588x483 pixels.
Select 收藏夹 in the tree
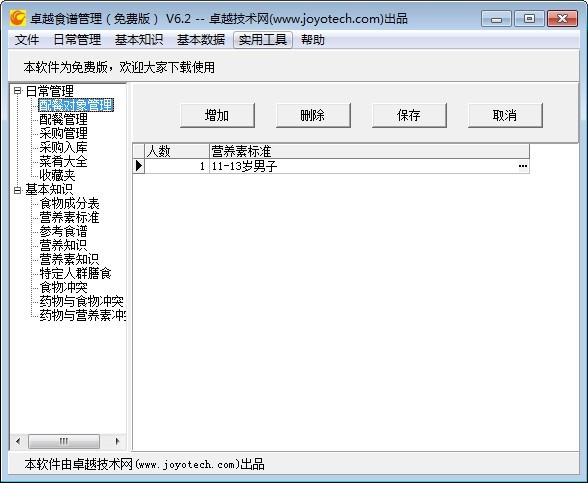coord(57,175)
